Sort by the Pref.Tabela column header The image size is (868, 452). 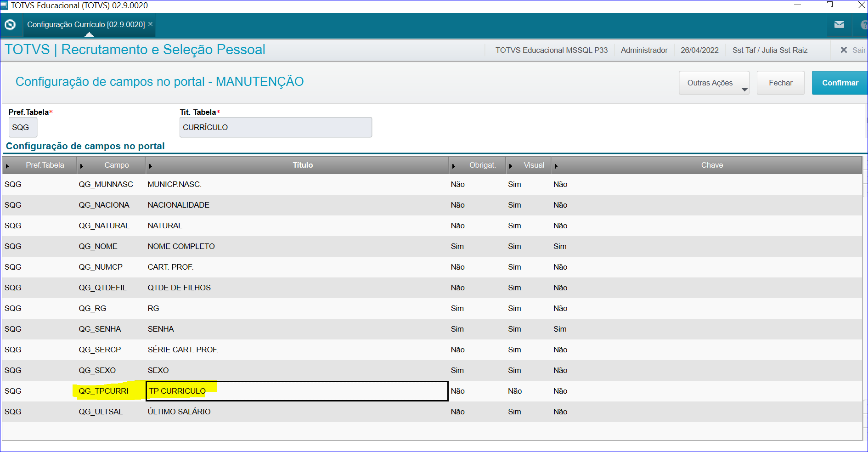[39, 165]
